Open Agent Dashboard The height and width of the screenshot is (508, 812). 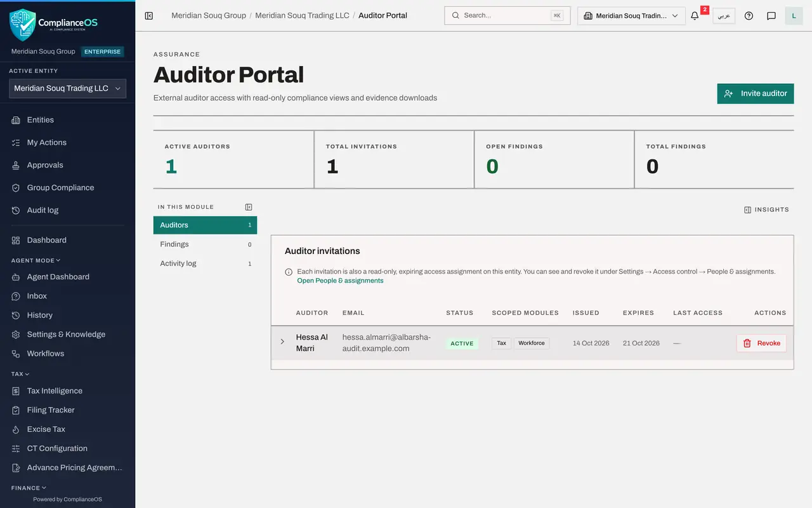click(x=67, y=277)
